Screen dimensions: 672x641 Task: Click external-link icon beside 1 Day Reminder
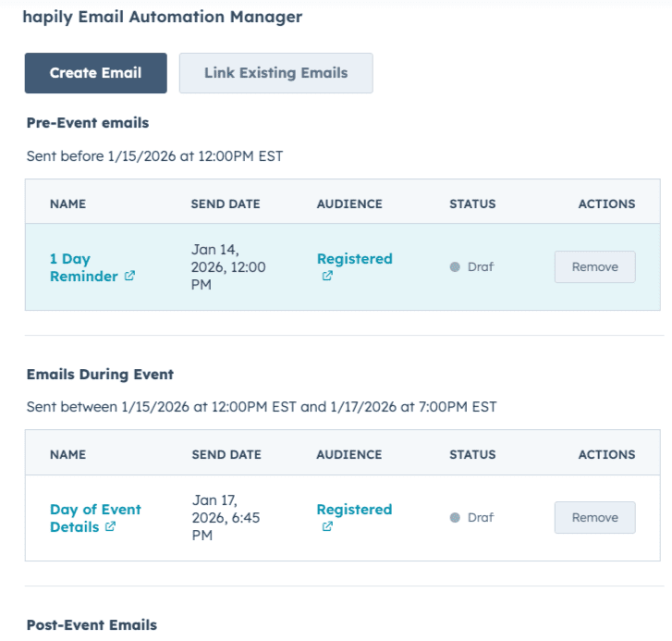[129, 277]
